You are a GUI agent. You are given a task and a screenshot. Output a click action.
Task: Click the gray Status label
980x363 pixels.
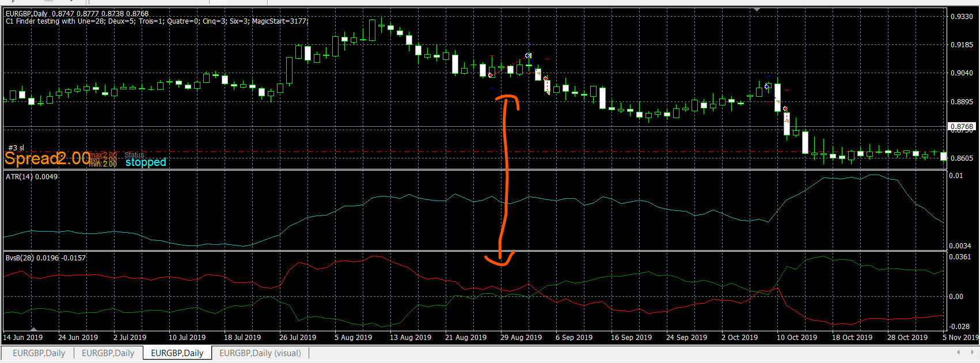[134, 155]
